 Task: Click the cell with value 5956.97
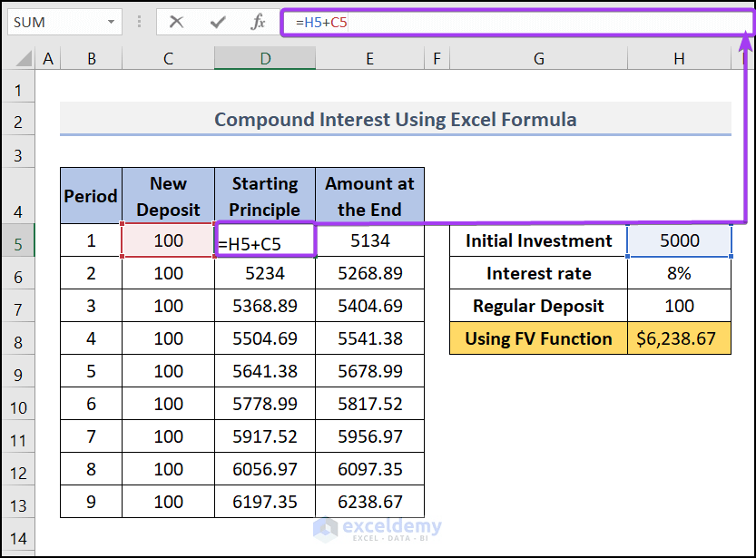point(369,436)
